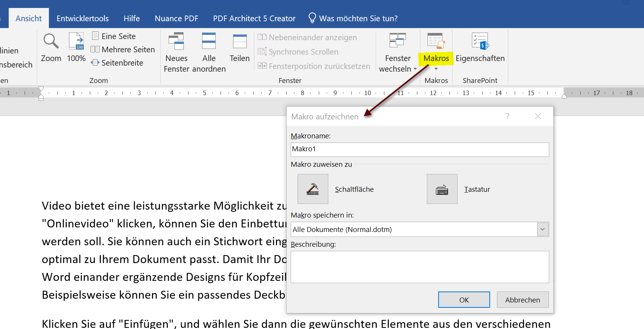Choose Eine Seite view
644x329 pixels.
point(114,36)
